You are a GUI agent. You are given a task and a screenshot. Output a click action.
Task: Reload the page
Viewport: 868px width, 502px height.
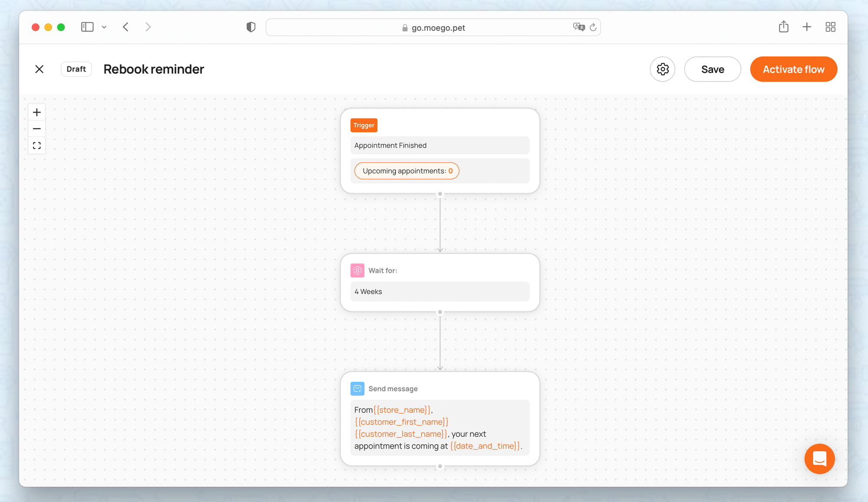click(x=593, y=27)
